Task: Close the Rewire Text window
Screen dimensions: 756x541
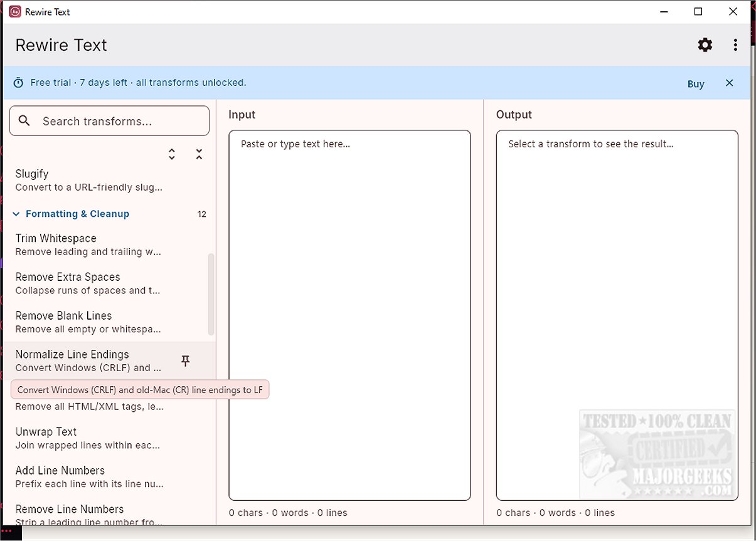Action: pos(733,11)
